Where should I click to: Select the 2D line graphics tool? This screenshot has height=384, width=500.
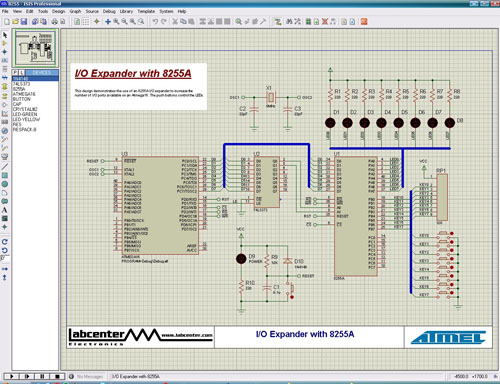coord(5,167)
